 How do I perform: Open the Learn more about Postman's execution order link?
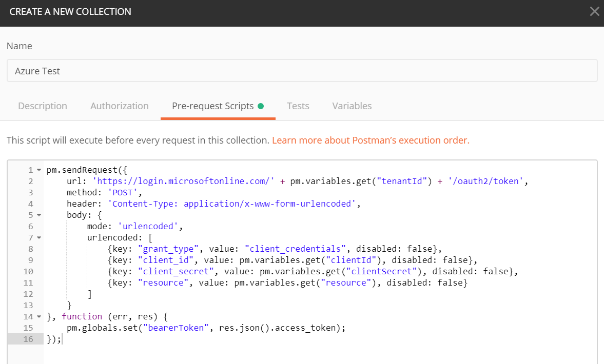pyautogui.click(x=371, y=140)
